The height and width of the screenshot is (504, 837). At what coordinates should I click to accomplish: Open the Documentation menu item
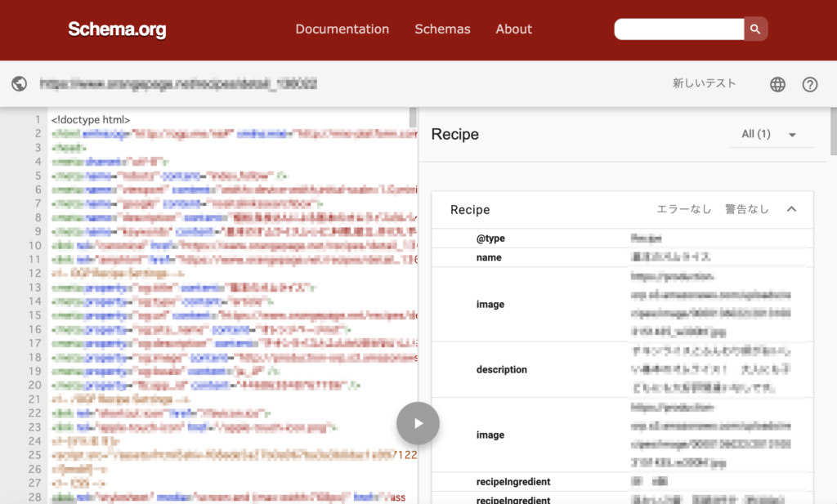[x=342, y=29]
